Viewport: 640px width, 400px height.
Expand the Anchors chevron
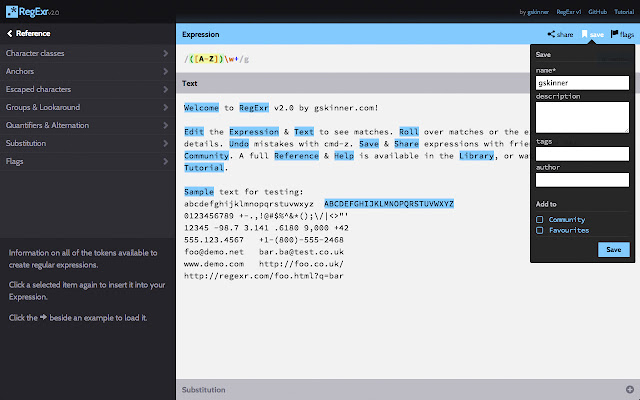(165, 71)
